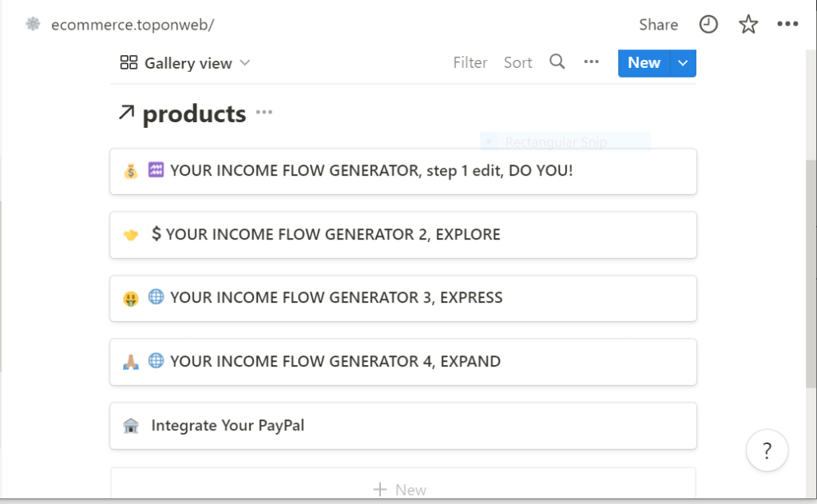The image size is (817, 504).
Task: Click the bank icon on PayPal card
Action: [131, 426]
